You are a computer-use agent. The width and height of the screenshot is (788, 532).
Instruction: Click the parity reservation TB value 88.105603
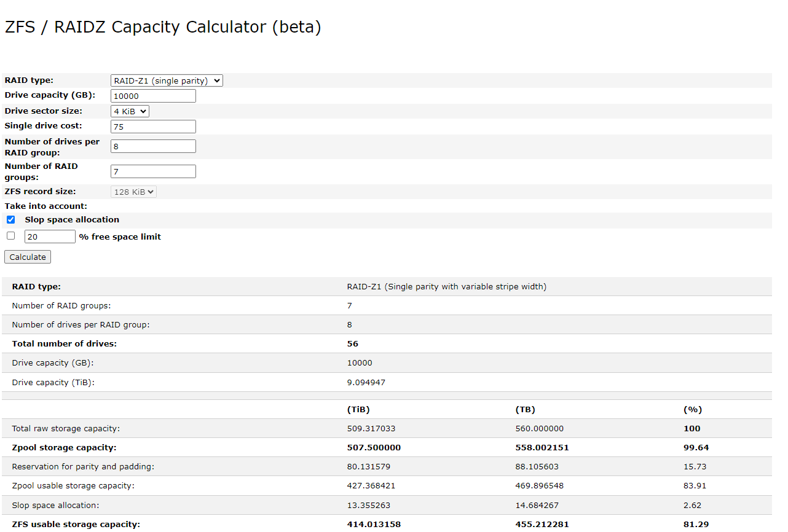(537, 466)
